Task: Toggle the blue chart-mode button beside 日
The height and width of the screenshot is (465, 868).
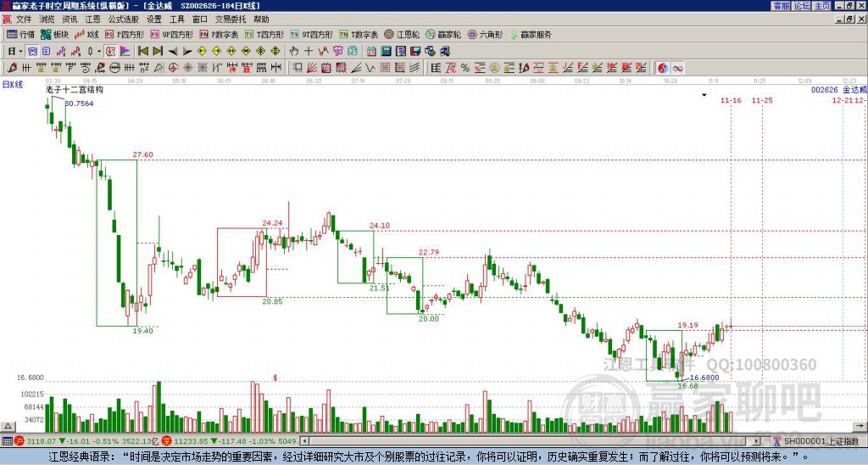Action: [x=32, y=52]
